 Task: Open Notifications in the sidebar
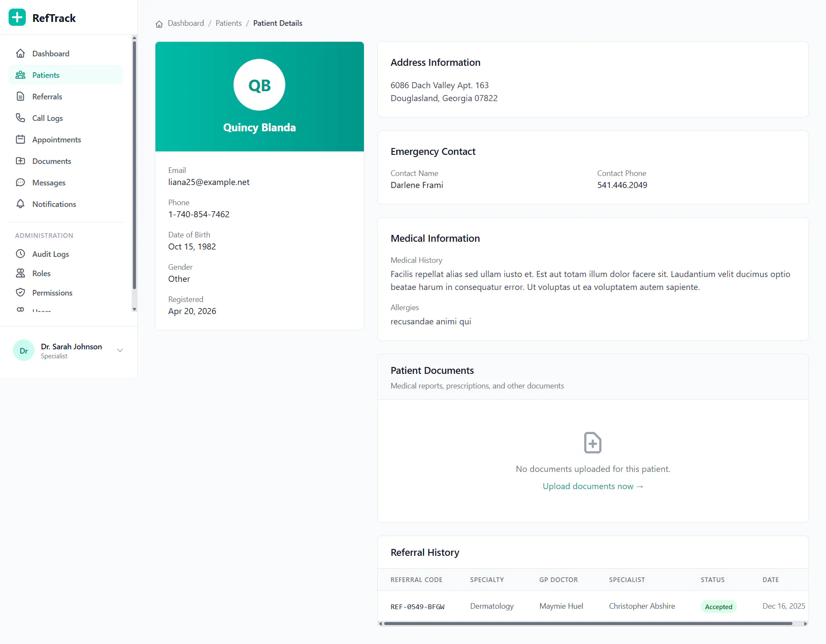[66, 204]
